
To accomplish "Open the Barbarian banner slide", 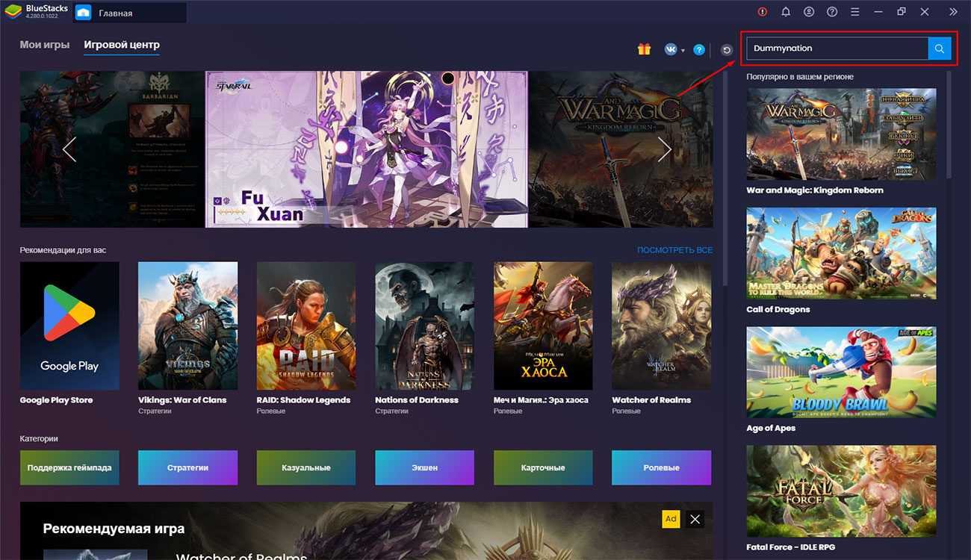I will tap(113, 149).
